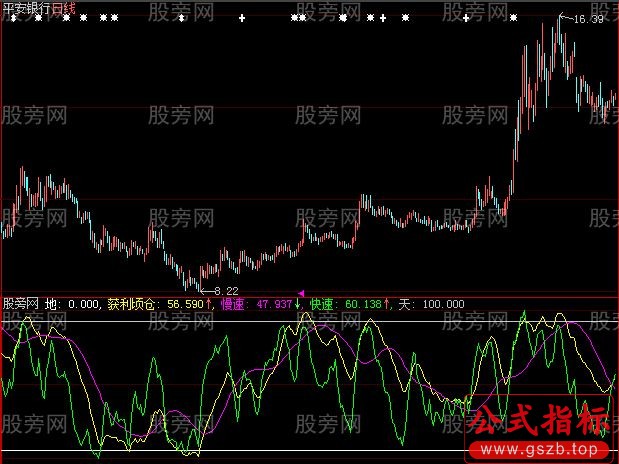Click the candlestick at the 8.22 bottom
Screen dimensions: 619x464
pyautogui.click(x=196, y=283)
